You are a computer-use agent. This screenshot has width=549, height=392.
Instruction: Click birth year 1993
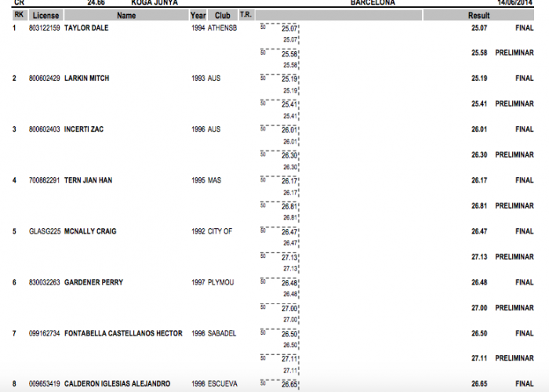coord(198,78)
